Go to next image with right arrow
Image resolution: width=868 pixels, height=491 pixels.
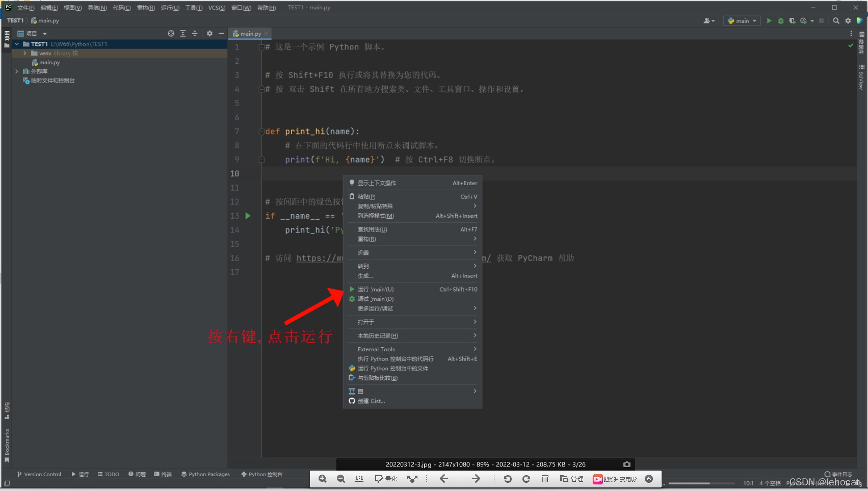[x=476, y=479]
